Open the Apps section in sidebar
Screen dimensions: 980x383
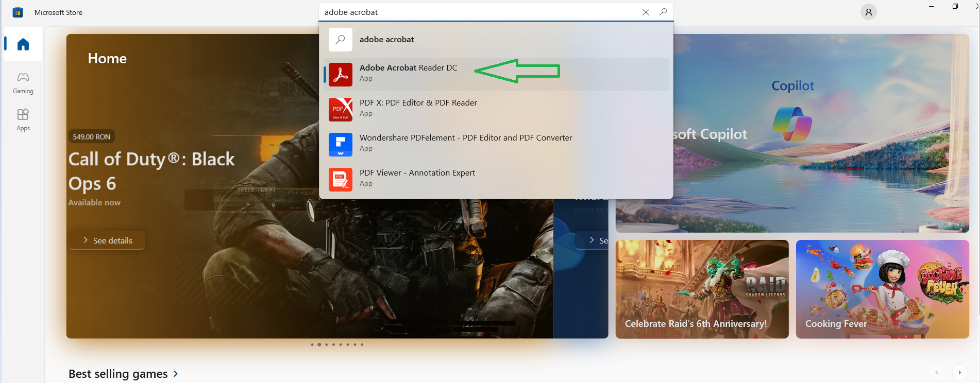coord(23,120)
